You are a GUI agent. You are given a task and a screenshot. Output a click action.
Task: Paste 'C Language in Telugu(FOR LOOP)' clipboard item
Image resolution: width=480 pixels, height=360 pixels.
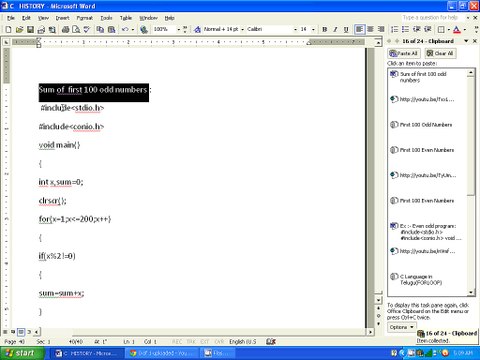point(427,280)
